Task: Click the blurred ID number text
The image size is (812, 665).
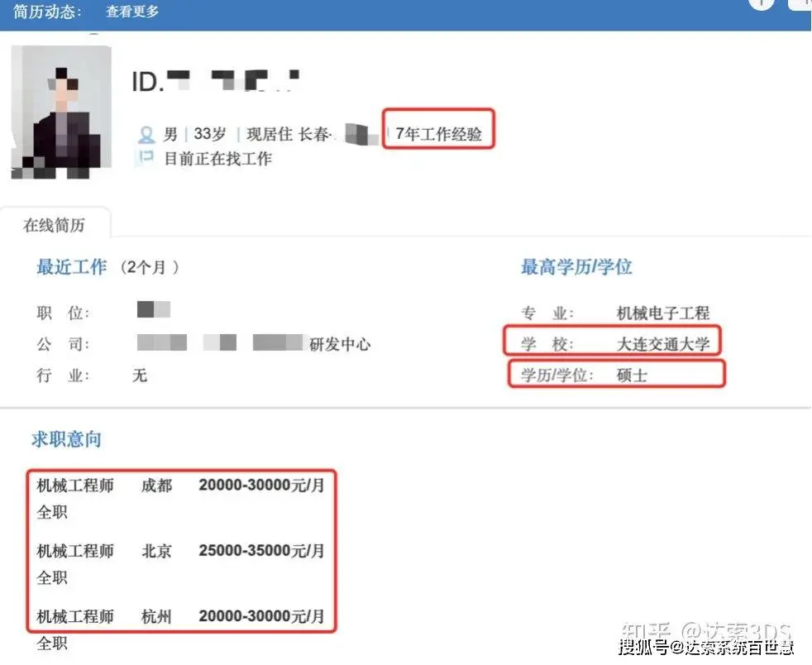Action: coord(216,81)
